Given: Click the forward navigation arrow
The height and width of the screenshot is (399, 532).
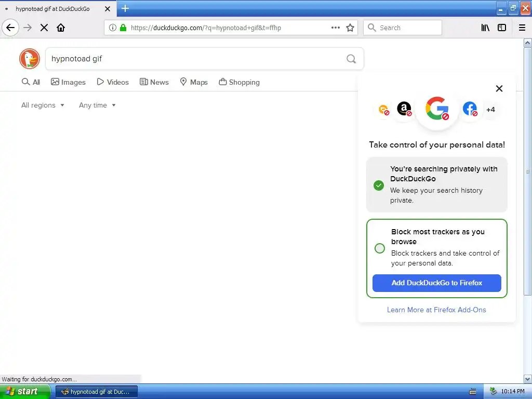Looking at the screenshot, I should pos(28,28).
